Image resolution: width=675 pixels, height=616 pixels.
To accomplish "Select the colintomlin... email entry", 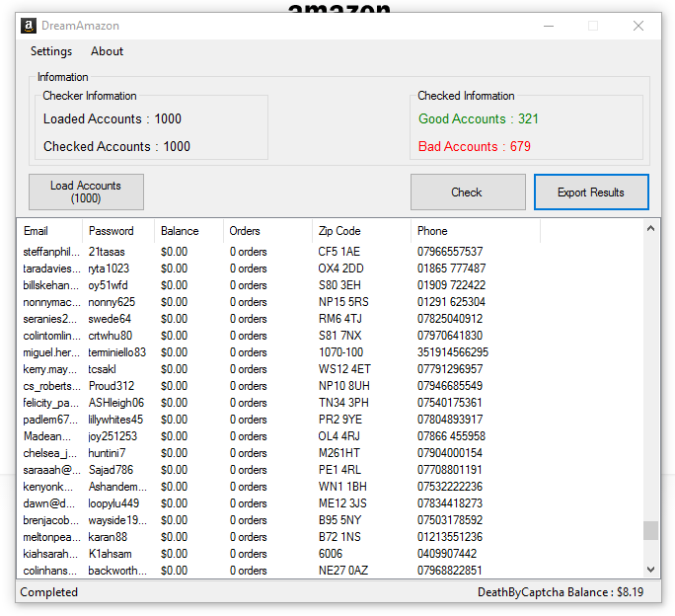I will coord(51,336).
